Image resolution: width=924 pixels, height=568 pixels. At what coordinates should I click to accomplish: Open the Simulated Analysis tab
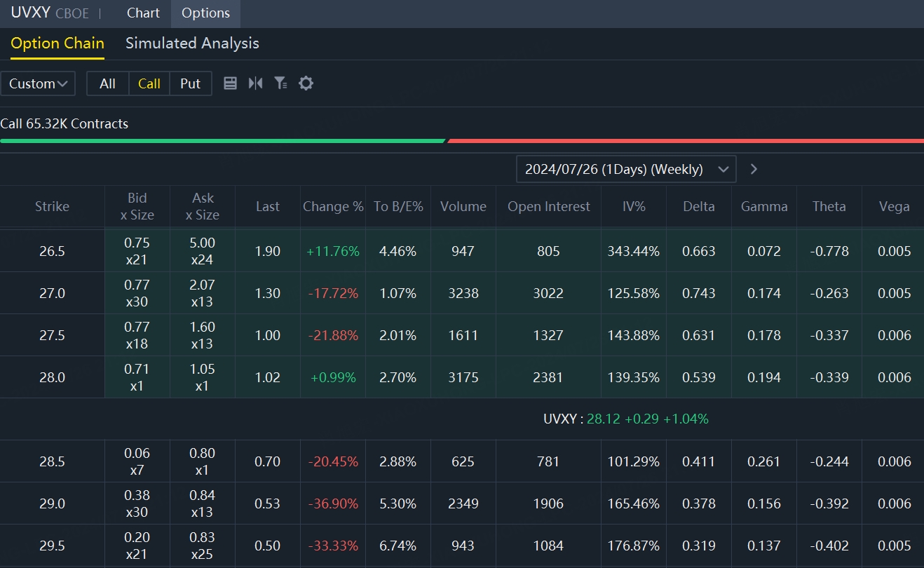[x=192, y=43]
